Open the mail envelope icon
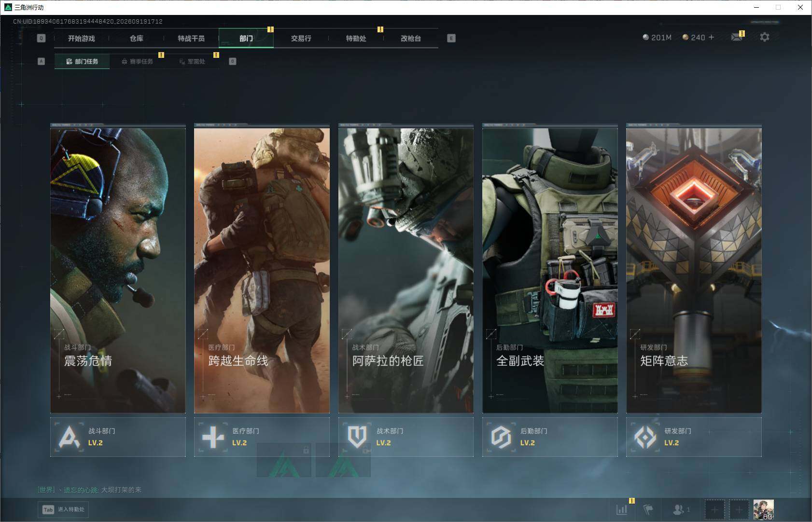 [x=737, y=37]
